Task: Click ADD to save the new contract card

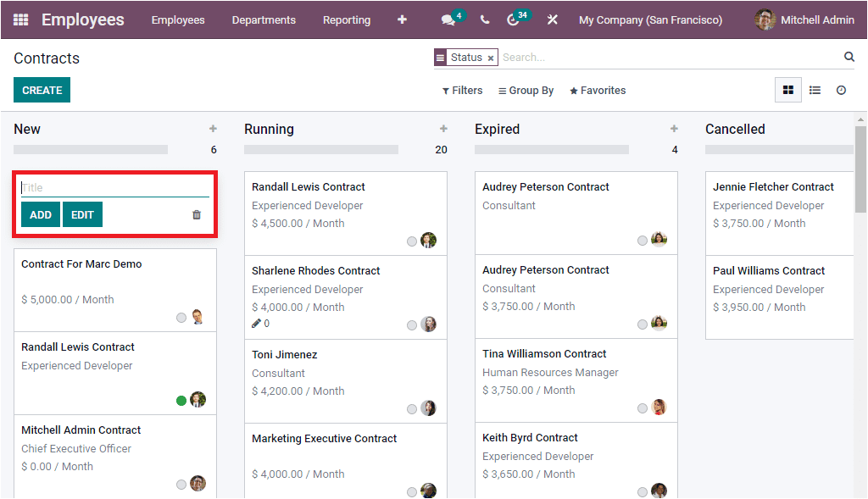Action: tap(40, 214)
